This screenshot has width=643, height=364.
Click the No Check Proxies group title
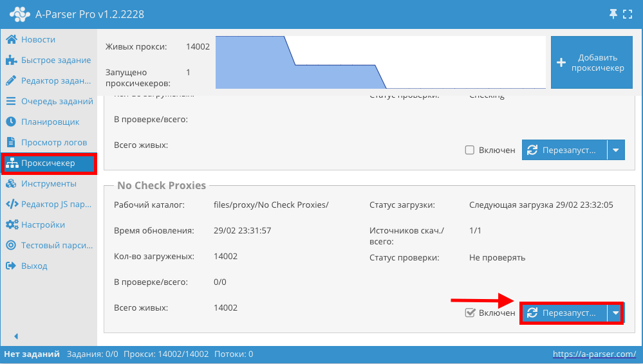click(162, 185)
